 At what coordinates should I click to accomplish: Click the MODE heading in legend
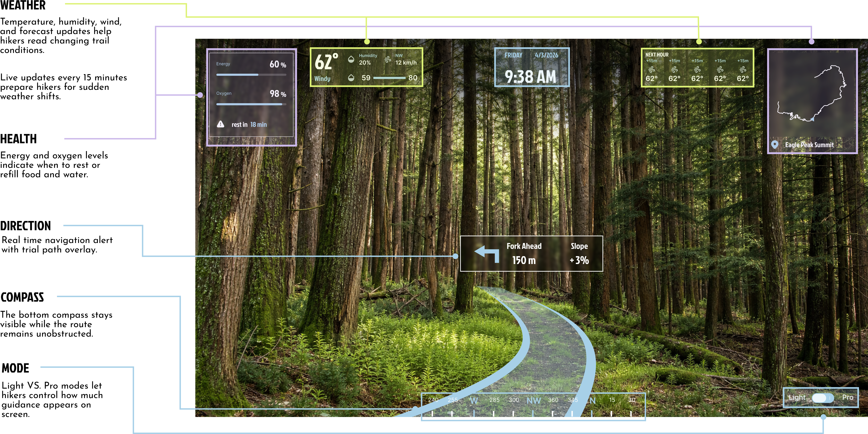click(x=15, y=368)
